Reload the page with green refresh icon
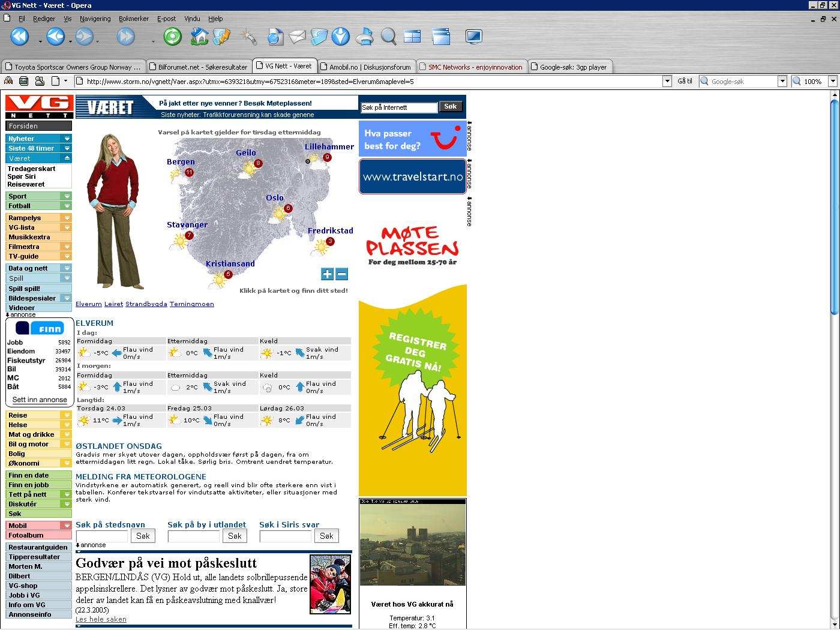 pyautogui.click(x=173, y=37)
